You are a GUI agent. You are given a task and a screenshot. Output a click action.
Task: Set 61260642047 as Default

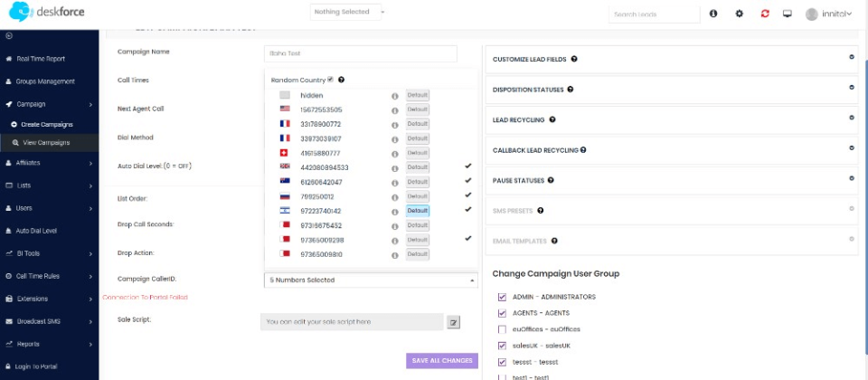[418, 182]
